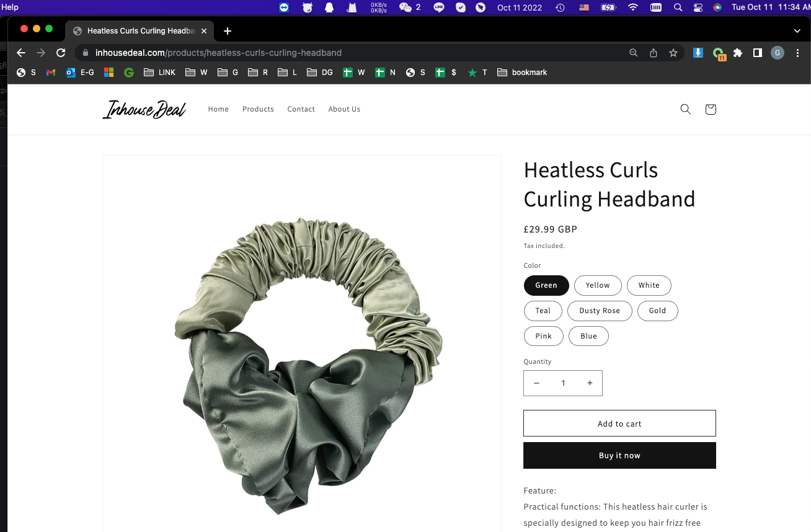Open the battery status menu
The image size is (811, 532).
[608, 7]
